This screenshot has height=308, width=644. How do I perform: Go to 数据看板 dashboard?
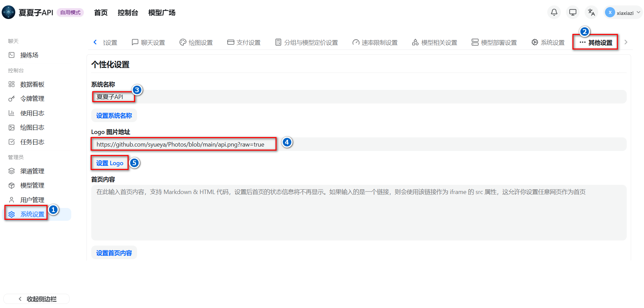click(32, 84)
